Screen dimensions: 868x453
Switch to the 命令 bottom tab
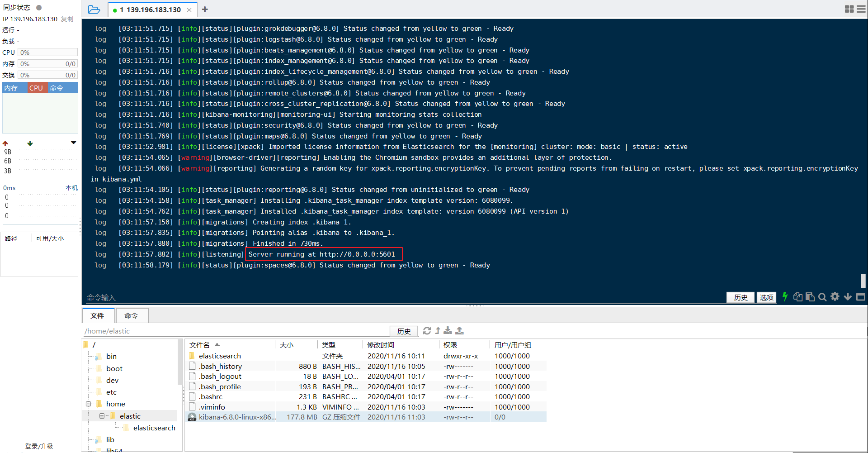point(132,315)
